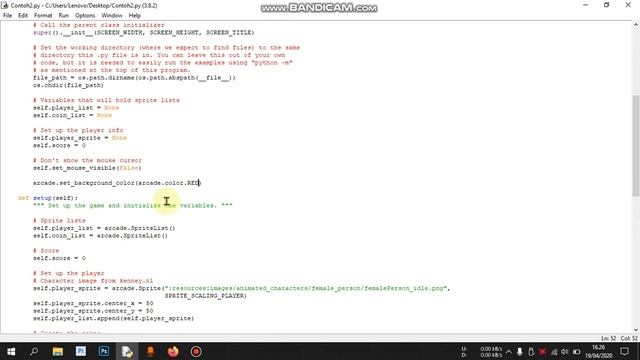This screenshot has height=360, width=640.
Task: Click 'self.player_sprite.center_x = 50' line
Action: coord(93,303)
